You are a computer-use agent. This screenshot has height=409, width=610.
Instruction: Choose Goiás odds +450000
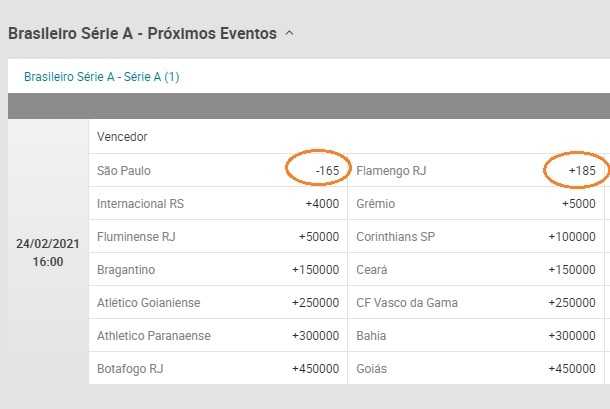(476, 369)
